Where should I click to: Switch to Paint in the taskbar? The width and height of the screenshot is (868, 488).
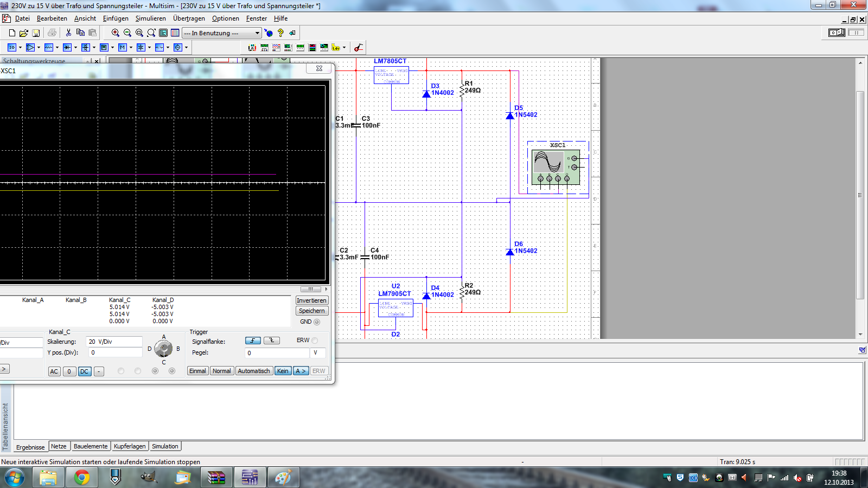[283, 477]
